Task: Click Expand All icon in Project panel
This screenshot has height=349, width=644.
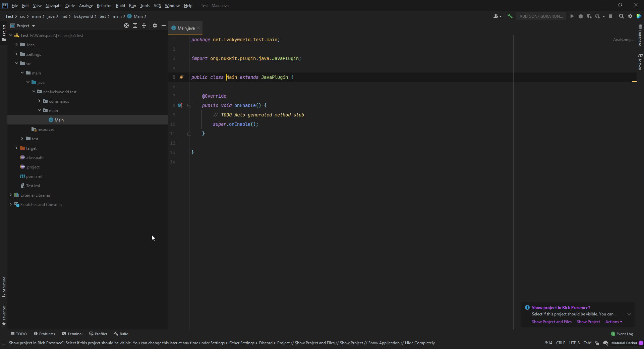Action: click(x=135, y=26)
